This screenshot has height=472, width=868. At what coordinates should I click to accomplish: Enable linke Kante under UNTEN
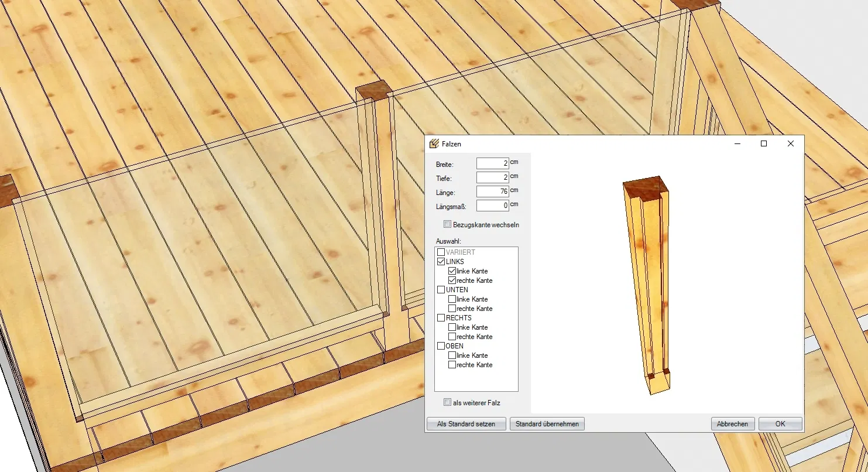[452, 299]
